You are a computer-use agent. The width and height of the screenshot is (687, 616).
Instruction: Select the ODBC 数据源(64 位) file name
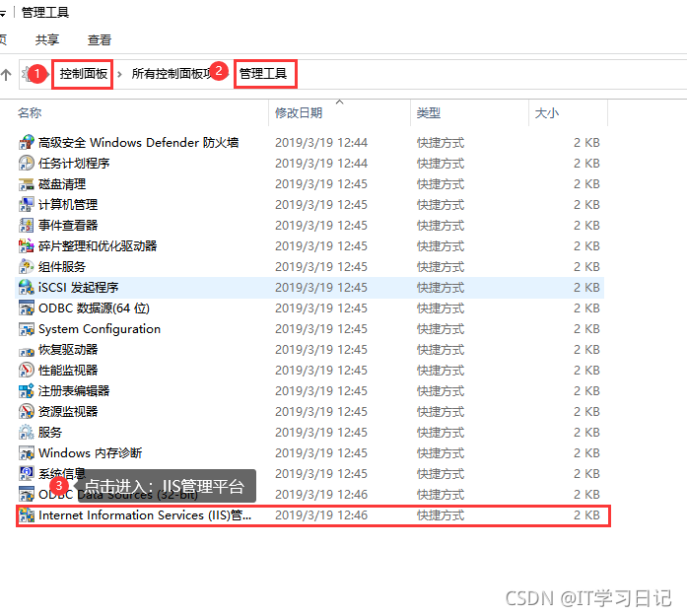[x=95, y=308]
